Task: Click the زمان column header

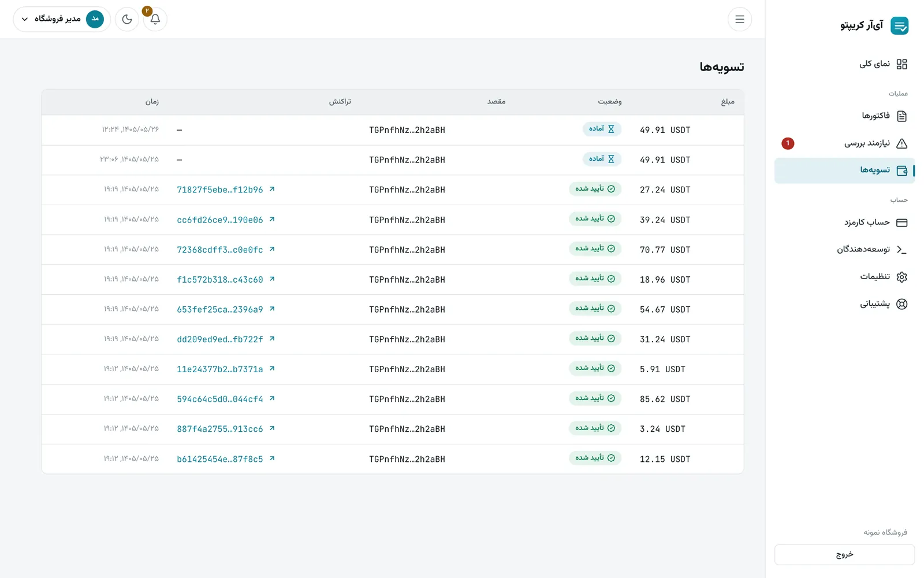Action: pyautogui.click(x=152, y=102)
